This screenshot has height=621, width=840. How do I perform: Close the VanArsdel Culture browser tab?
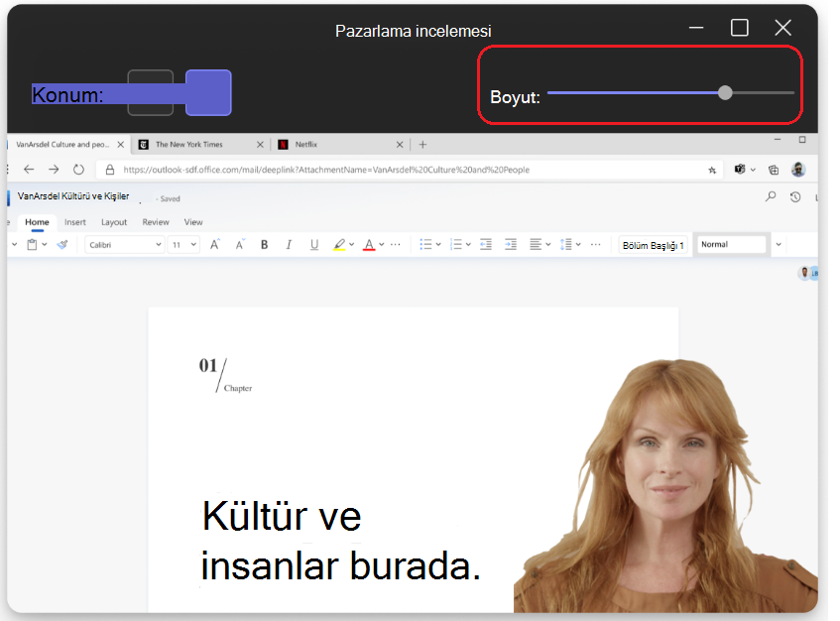[x=121, y=145]
